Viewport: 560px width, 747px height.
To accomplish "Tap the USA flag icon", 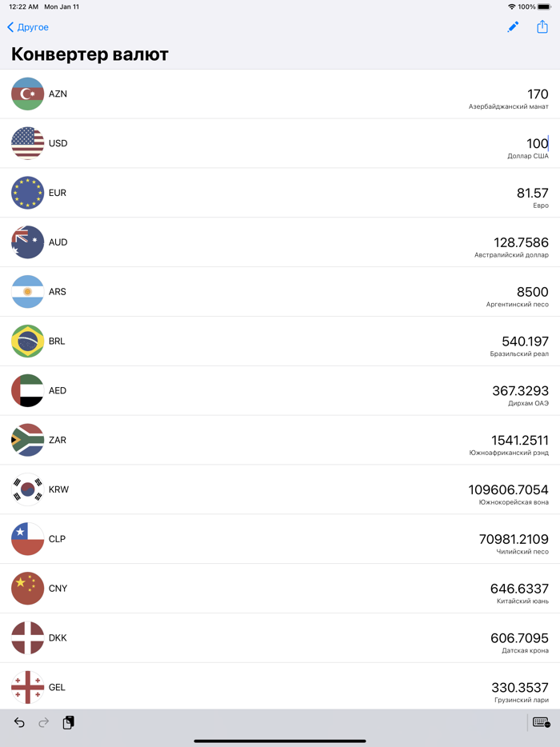I will (27, 144).
